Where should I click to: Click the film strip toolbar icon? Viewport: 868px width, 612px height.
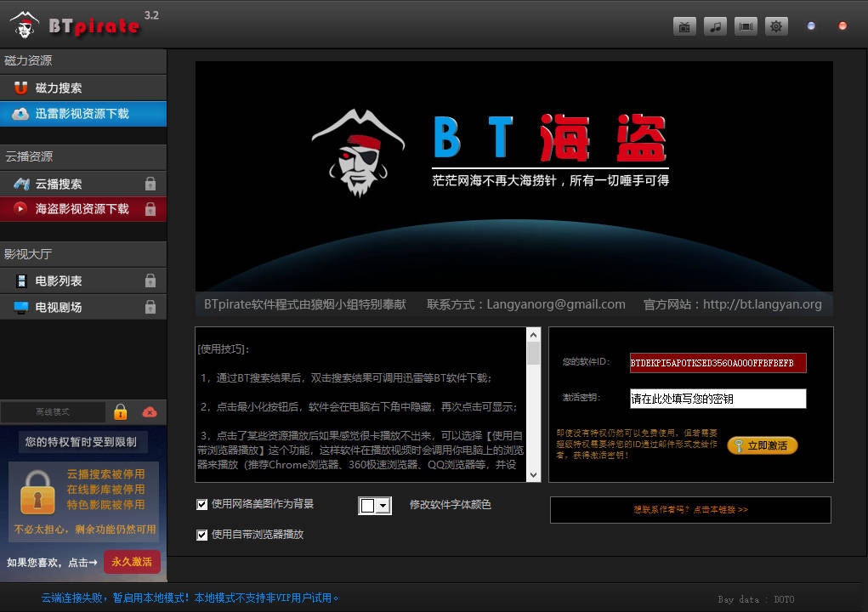coord(746,26)
